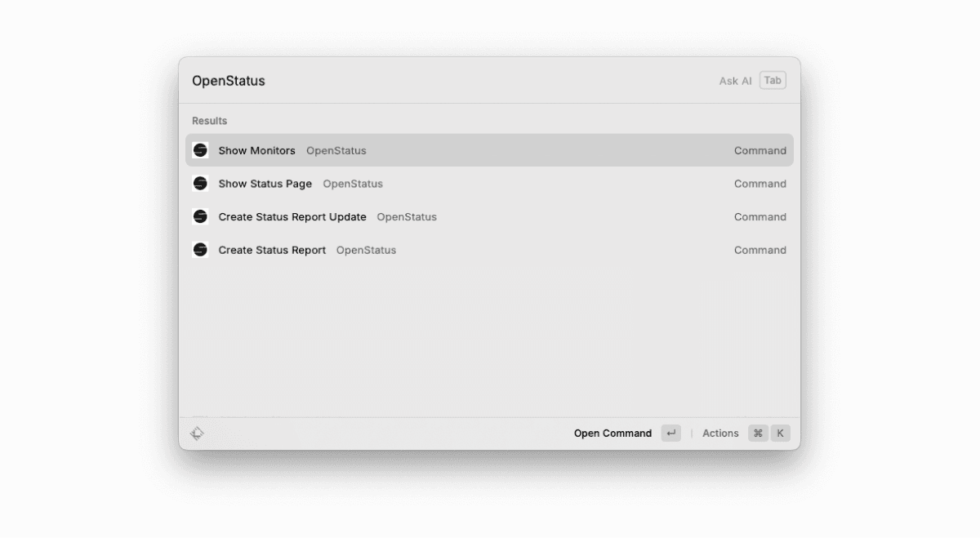Click the Raycast logo in the bottom-left corner
Screen dimensions: 980x538
coord(197,433)
